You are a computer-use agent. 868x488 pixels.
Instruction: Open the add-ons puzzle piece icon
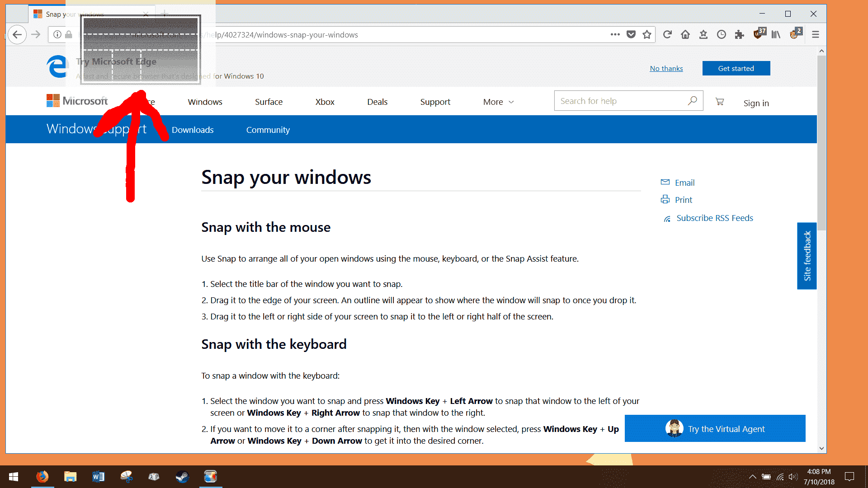point(740,34)
